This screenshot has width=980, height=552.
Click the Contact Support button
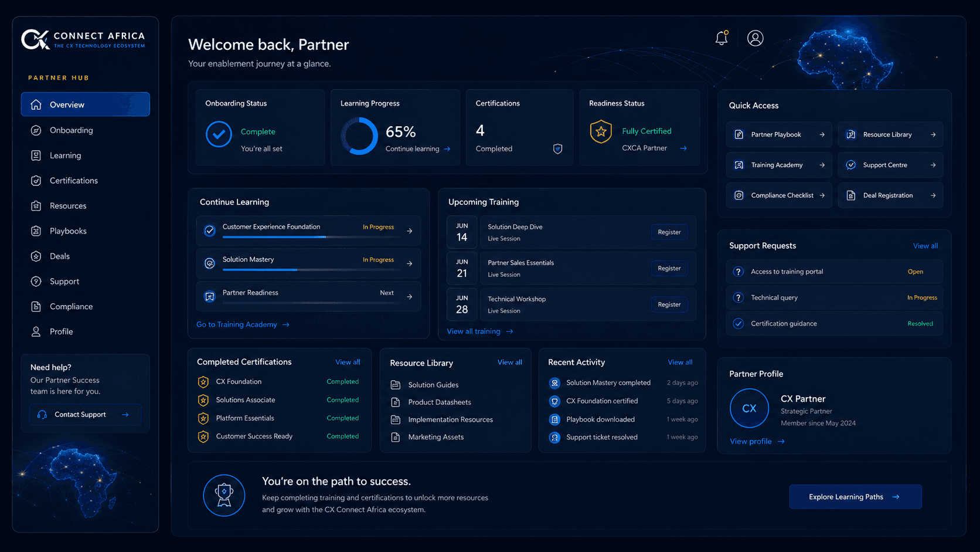click(86, 415)
